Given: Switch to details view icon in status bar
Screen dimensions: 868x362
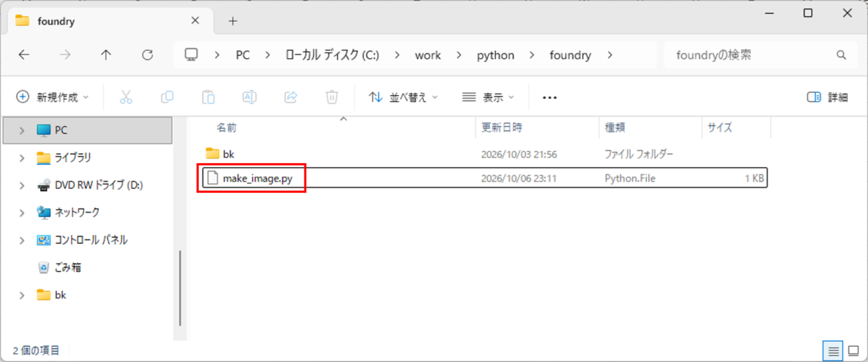Looking at the screenshot, I should 833,351.
